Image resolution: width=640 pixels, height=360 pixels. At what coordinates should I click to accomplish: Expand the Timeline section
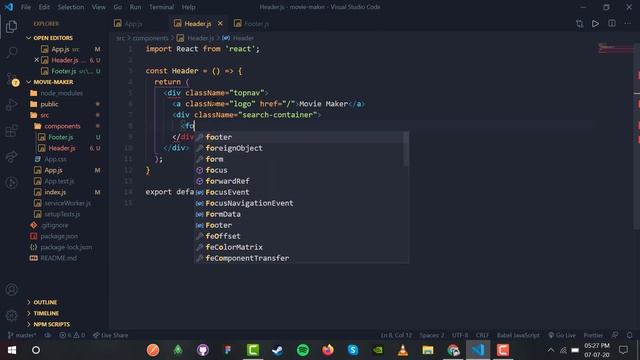click(x=46, y=313)
